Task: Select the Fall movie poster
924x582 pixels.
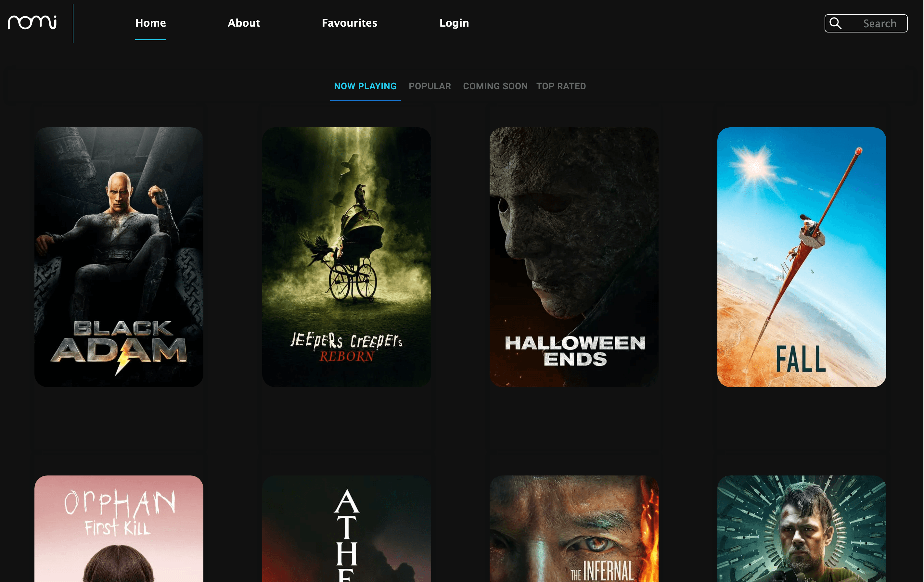Action: (802, 256)
